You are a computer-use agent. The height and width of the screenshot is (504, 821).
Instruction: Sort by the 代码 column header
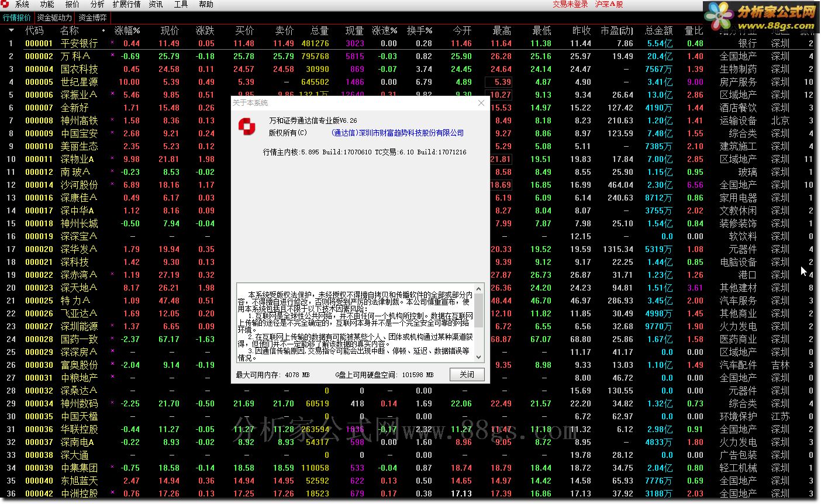click(35, 30)
